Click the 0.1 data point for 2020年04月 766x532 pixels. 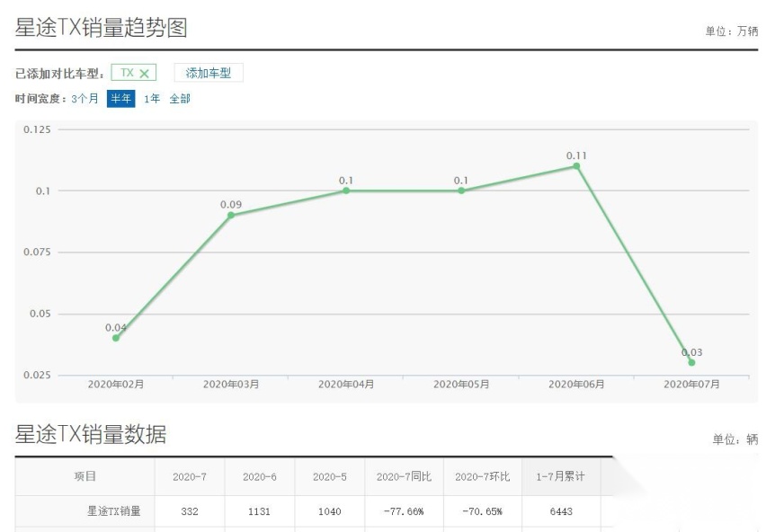[x=346, y=191]
